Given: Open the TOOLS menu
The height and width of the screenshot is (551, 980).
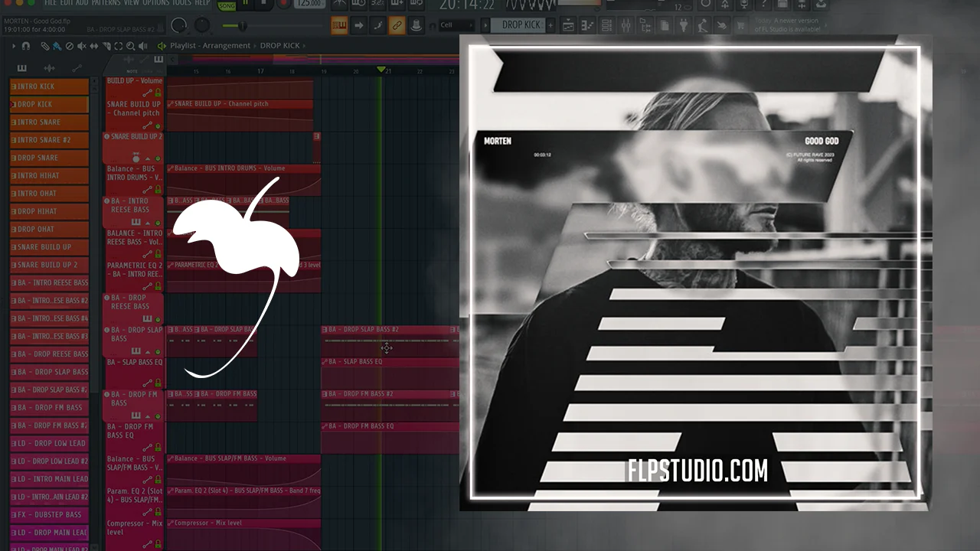Looking at the screenshot, I should [182, 3].
